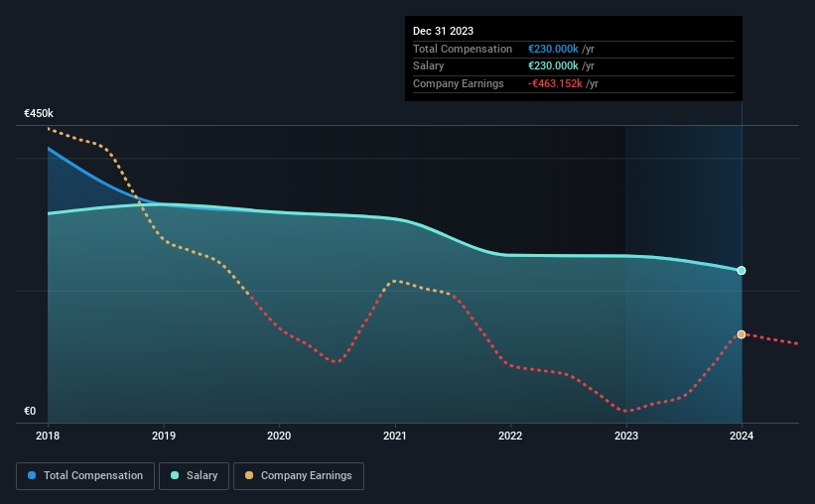Viewport: 815px width, 504px height.
Task: Click the Total Compensation €230.000k tooltip value
Action: (553, 49)
